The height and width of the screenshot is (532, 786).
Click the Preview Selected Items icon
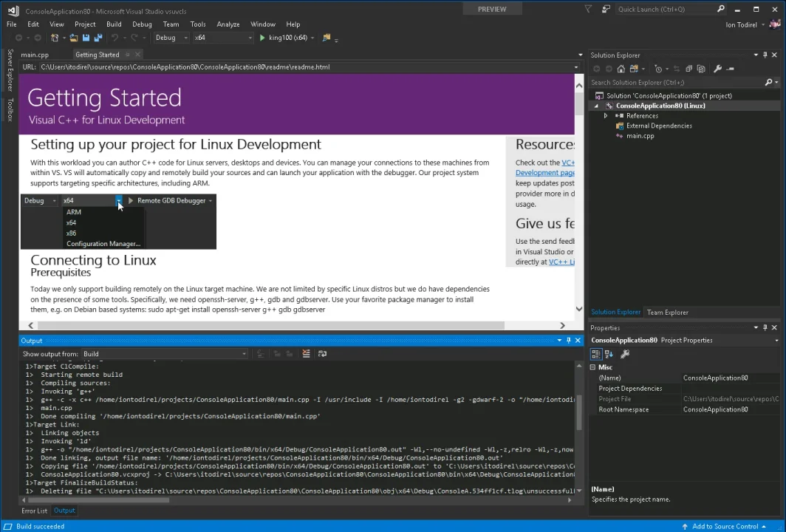coord(731,69)
